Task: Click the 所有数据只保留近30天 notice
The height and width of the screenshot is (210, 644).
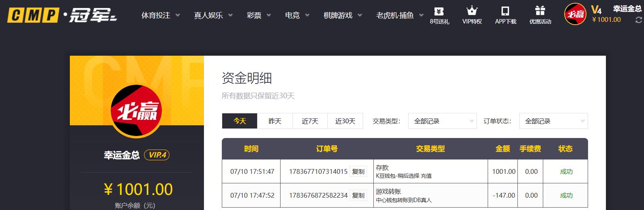Action: [x=258, y=96]
